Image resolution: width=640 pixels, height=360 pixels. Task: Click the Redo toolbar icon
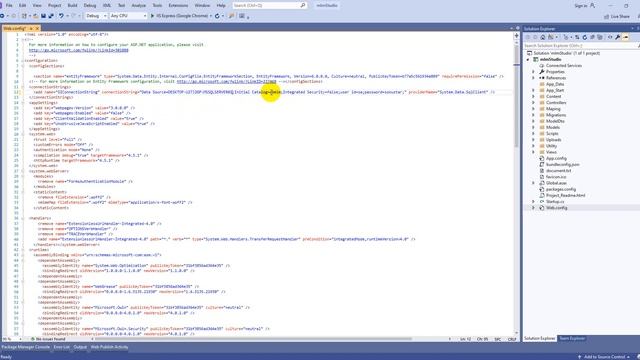click(74, 16)
